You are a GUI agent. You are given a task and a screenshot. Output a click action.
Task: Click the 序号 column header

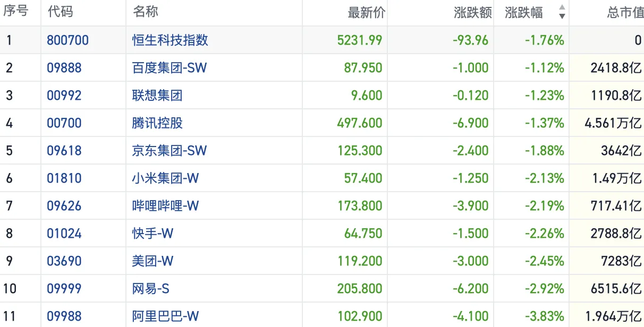pyautogui.click(x=15, y=12)
